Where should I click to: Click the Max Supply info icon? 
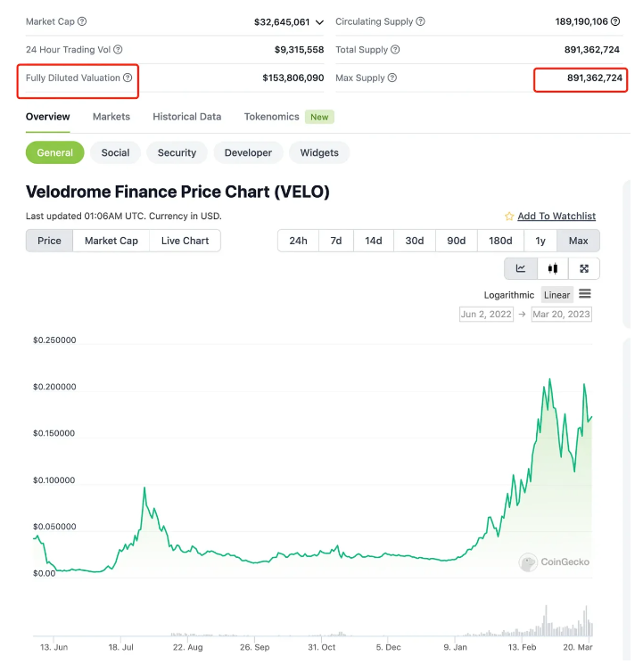pyautogui.click(x=392, y=78)
